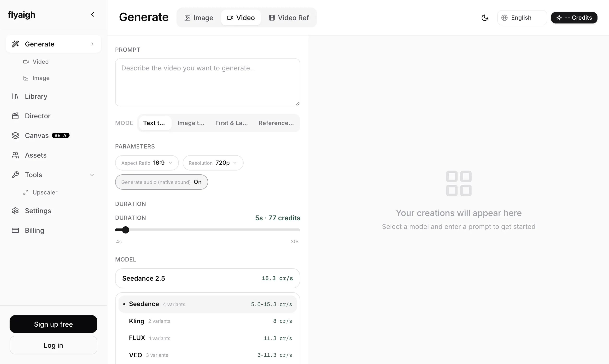Open the English language selector
The image size is (609, 364).
tap(522, 18)
